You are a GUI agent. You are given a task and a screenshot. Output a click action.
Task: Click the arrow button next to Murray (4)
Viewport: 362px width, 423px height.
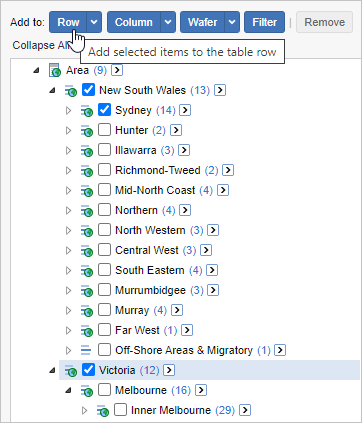tap(177, 310)
